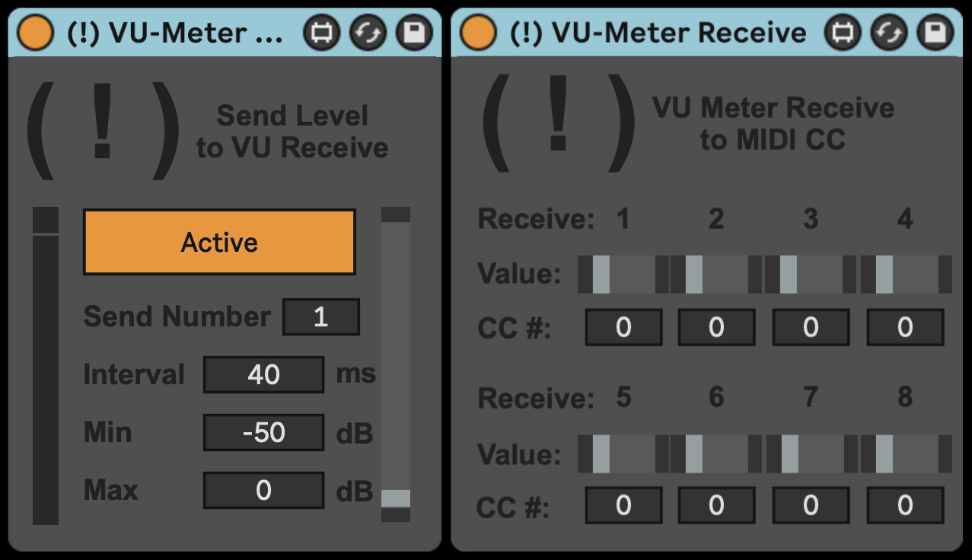Click the Min dB value field

click(x=263, y=432)
